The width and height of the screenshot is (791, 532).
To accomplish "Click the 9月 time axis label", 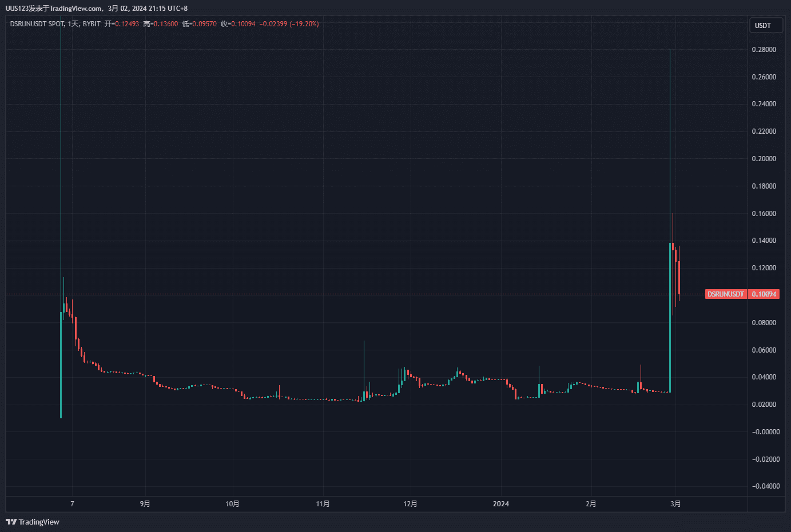I will pos(145,503).
